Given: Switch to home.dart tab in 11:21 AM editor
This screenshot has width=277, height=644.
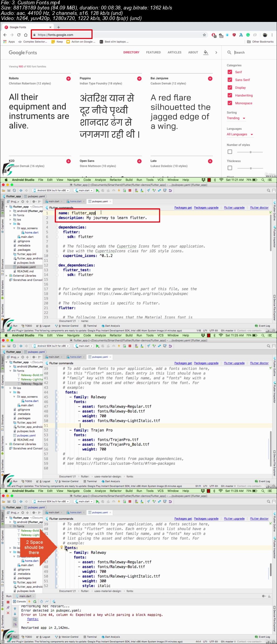Looking at the screenshot, I should 75,202.
